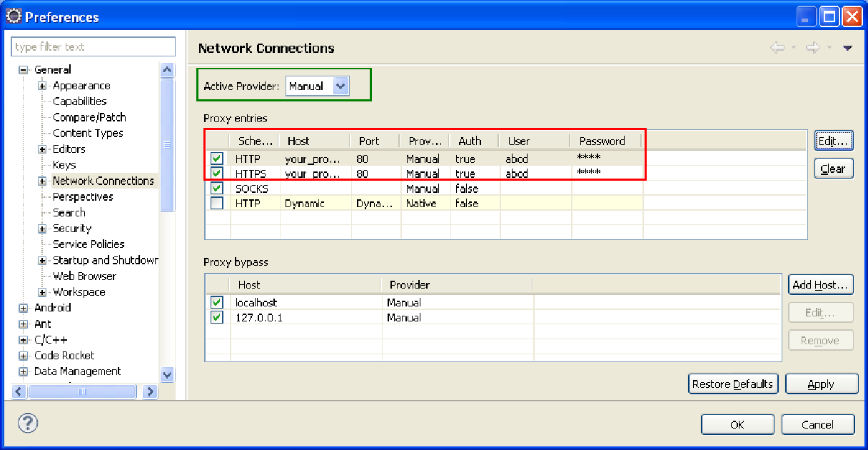The height and width of the screenshot is (450, 868).
Task: Click the back navigation arrow icon
Action: (777, 48)
